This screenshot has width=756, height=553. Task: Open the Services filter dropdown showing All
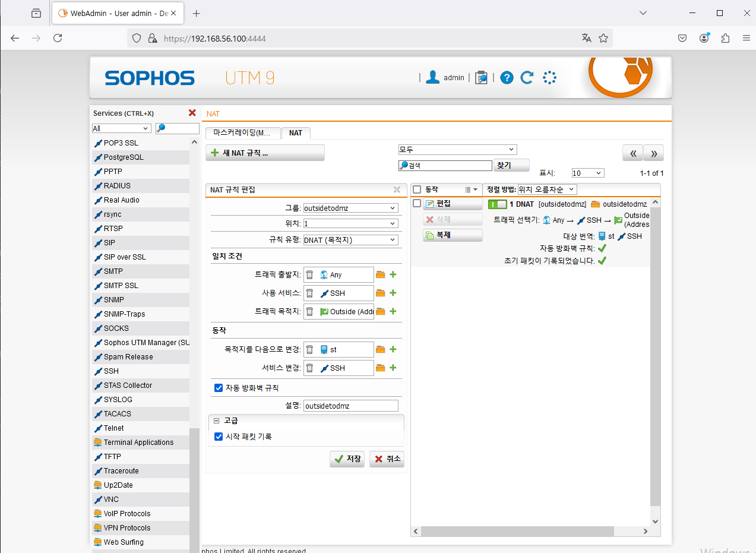pyautogui.click(x=122, y=128)
